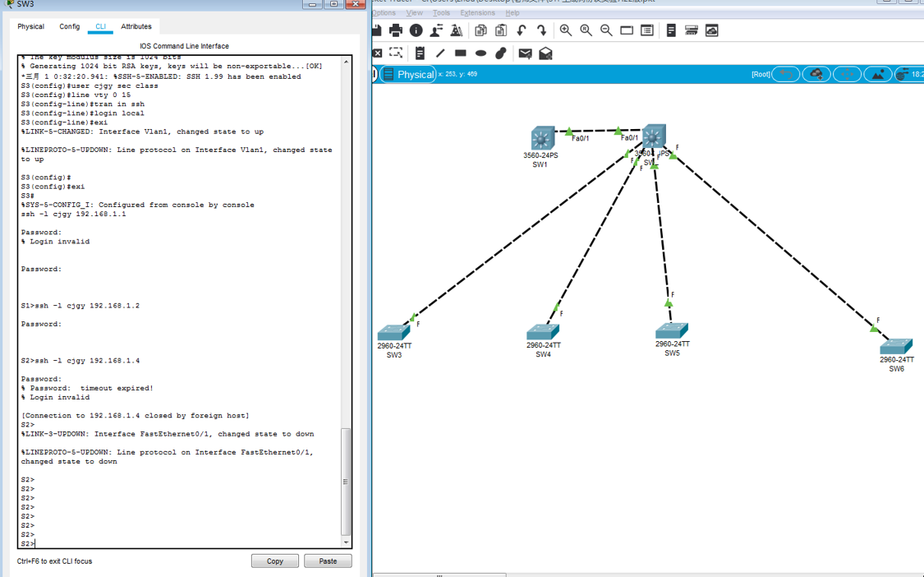Image resolution: width=924 pixels, height=577 pixels.
Task: Click the Zoom In magnifier icon
Action: click(x=566, y=30)
